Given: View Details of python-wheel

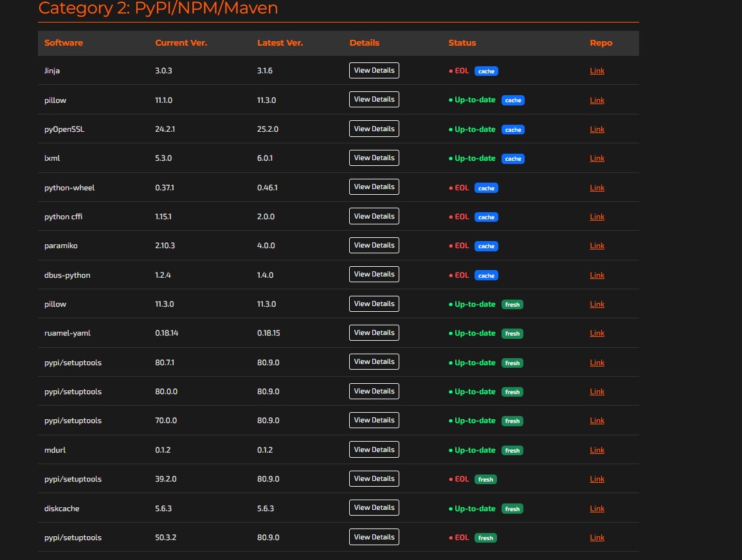Looking at the screenshot, I should pos(374,187).
